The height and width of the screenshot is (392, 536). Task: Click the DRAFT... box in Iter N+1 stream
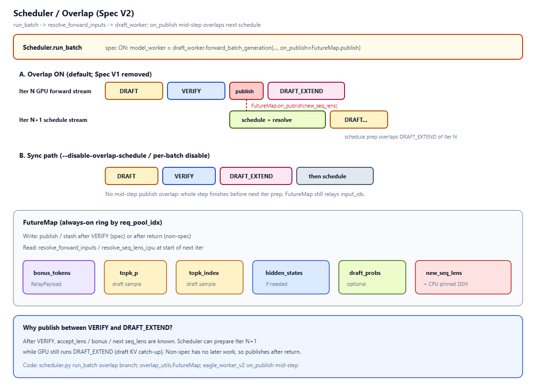[x=359, y=120]
